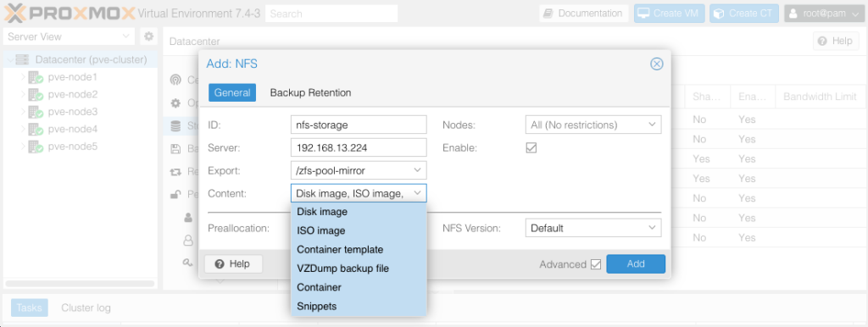Click the Ceph icon in datacenter menu

coord(175,80)
